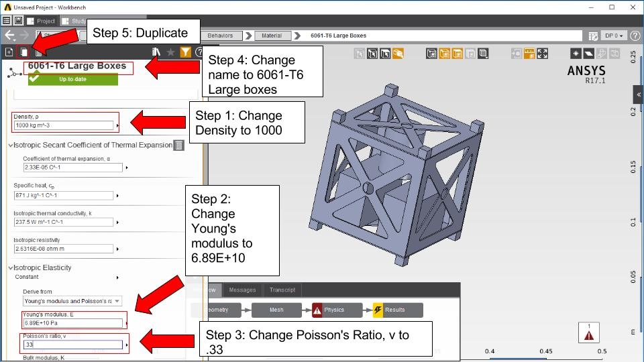Click the Density input field
Viewport: 644px width, 362px height.
(x=64, y=125)
